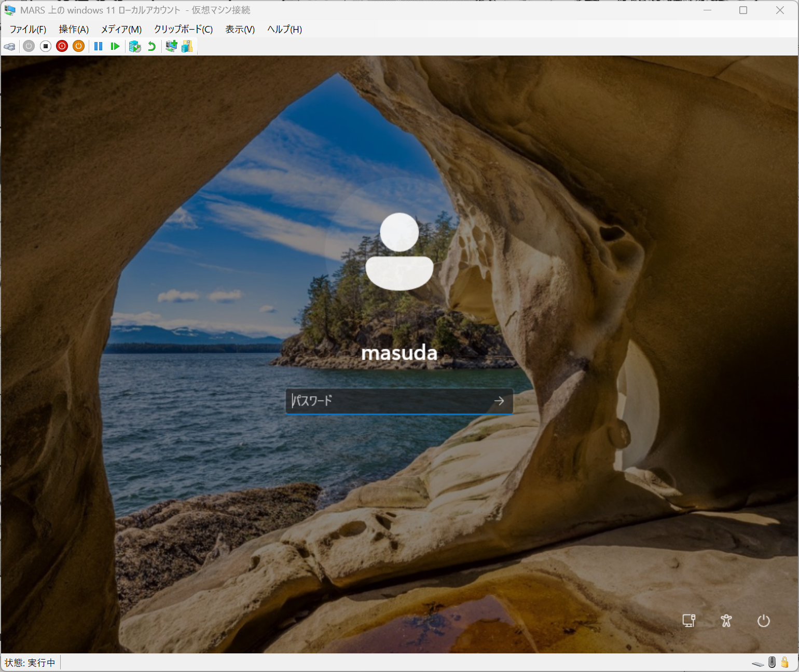The width and height of the screenshot is (799, 672).
Task: Open the 操作(A) menu
Action: [x=74, y=30]
